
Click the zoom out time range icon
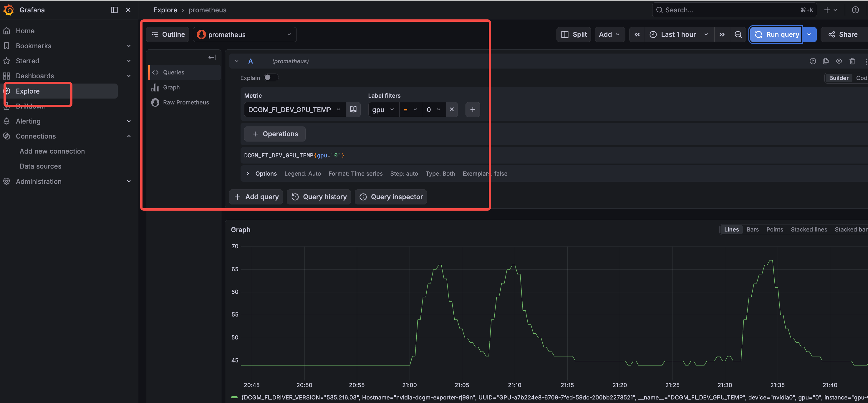tap(738, 35)
